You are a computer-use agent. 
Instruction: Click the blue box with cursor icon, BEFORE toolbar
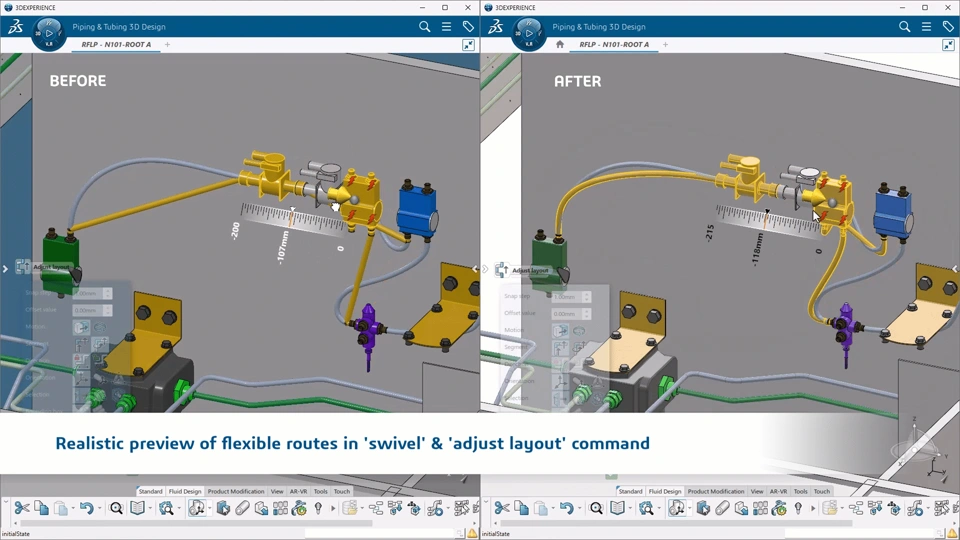tap(223, 508)
